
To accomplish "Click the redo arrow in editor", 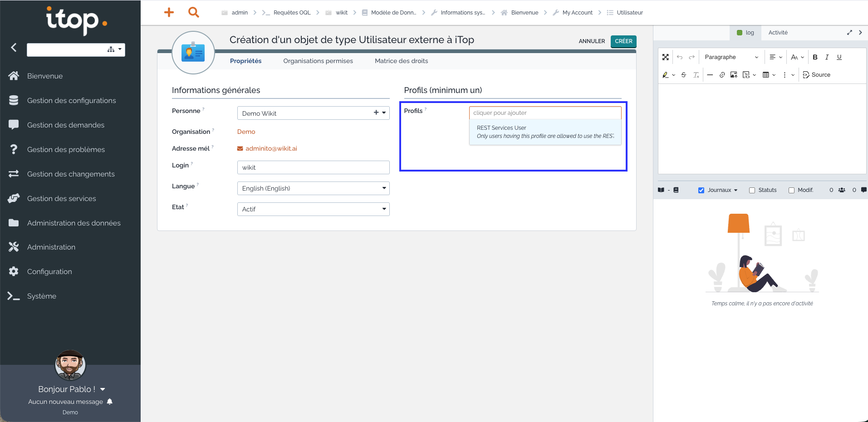I will pos(691,57).
